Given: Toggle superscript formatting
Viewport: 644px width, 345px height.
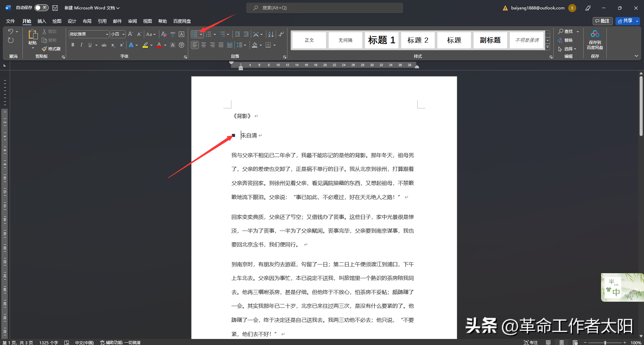Looking at the screenshot, I should pos(122,45).
